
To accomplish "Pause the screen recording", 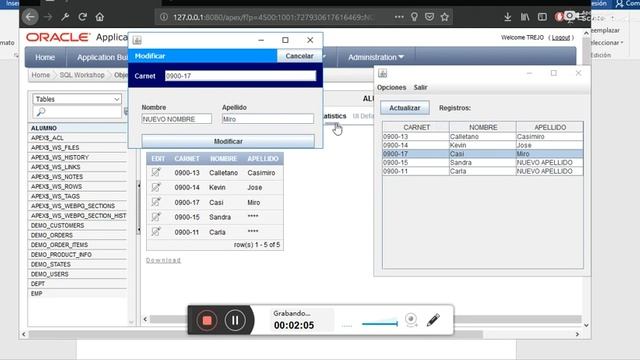I will coord(235,320).
